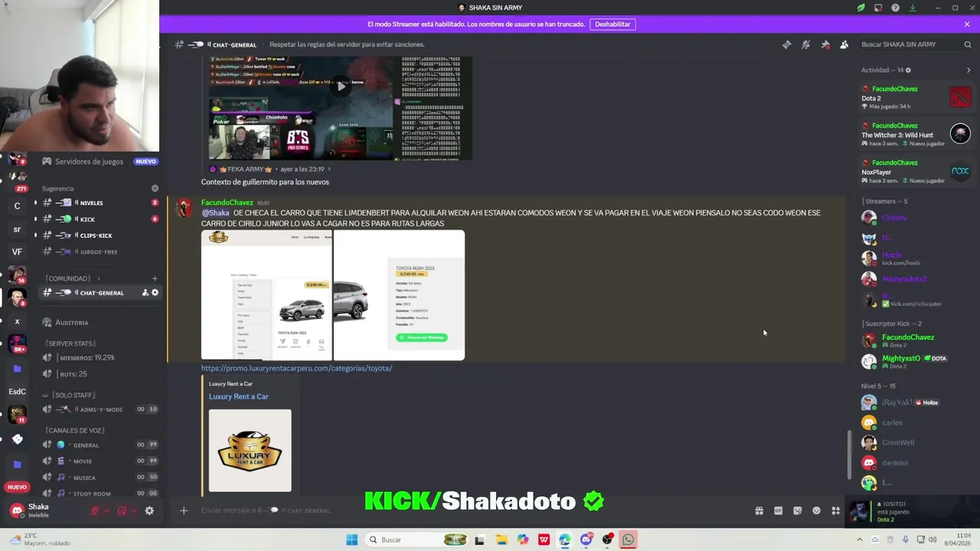Join the MOVIE voice channel
The height and width of the screenshot is (551, 980).
coord(99,461)
